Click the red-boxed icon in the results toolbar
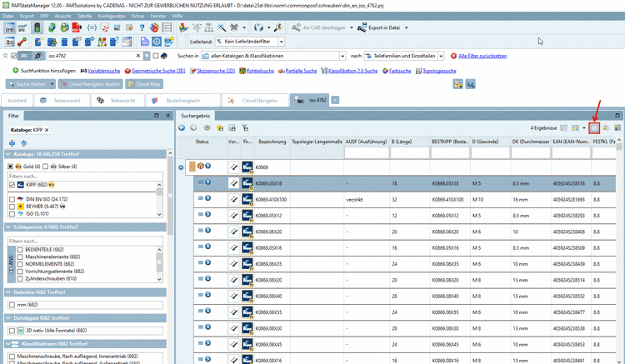The height and width of the screenshot is (364, 625). point(593,127)
